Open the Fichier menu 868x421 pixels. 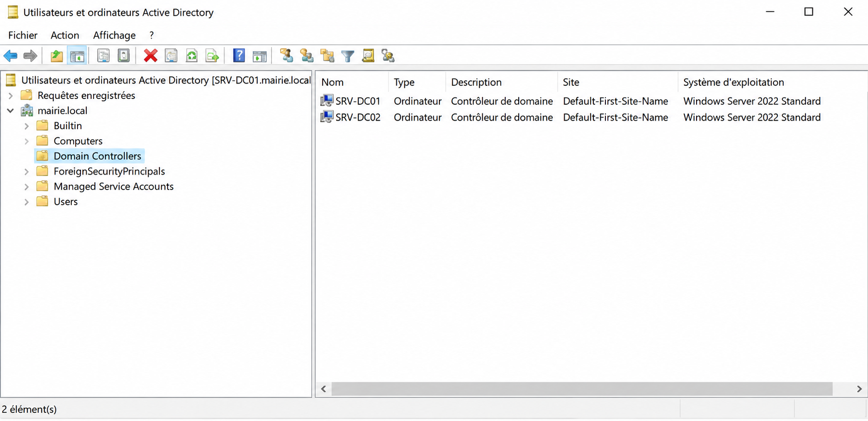[x=23, y=35]
